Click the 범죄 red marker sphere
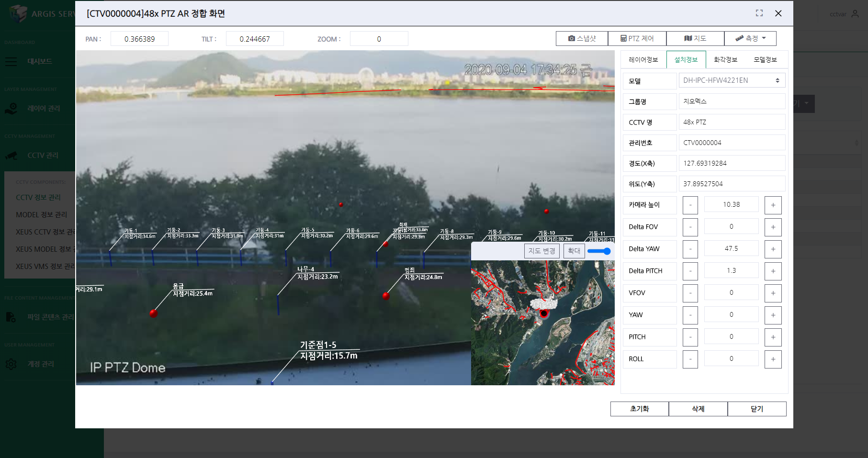This screenshot has height=458, width=868. click(386, 296)
